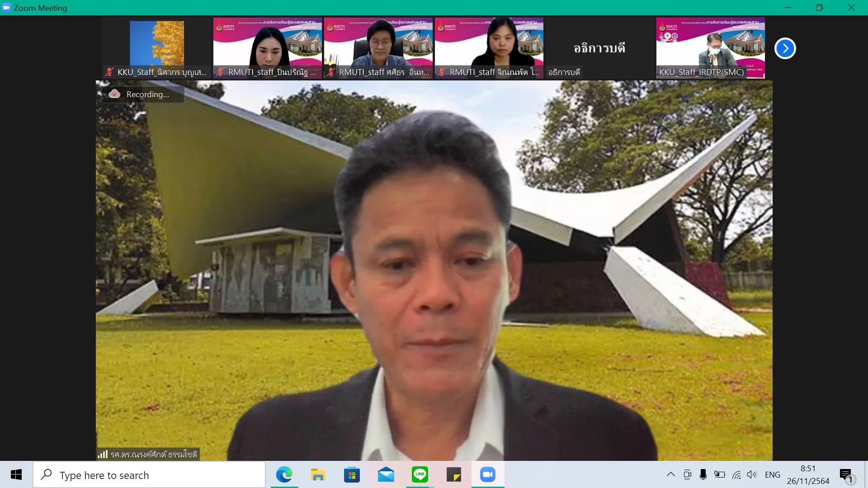
Task: Open Sticky Notes from taskbar
Action: [453, 474]
